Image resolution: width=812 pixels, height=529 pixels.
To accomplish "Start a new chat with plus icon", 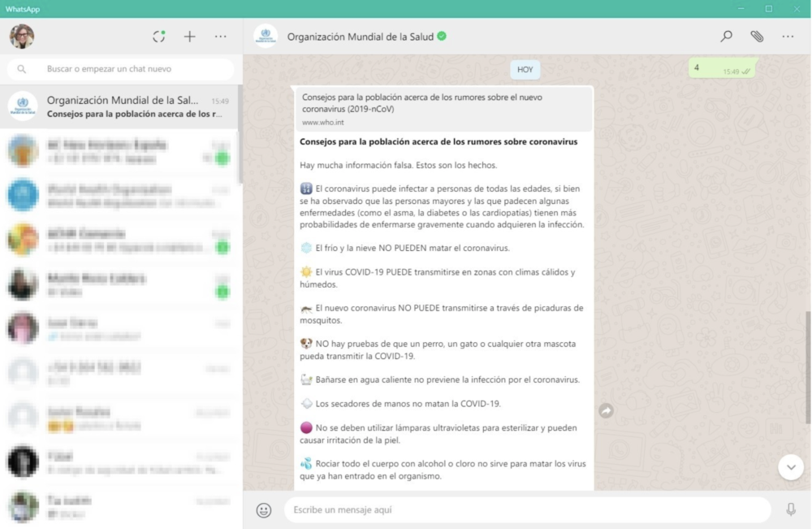I will coord(189,37).
